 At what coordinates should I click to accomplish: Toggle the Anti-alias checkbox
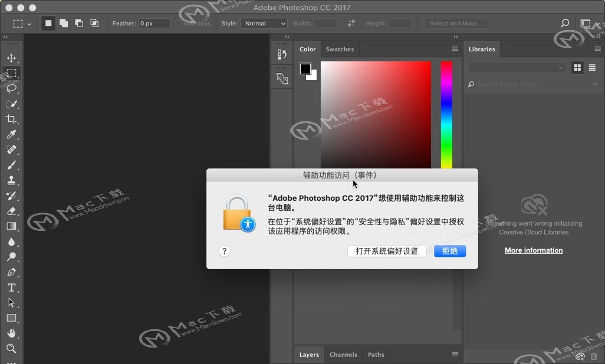point(178,23)
